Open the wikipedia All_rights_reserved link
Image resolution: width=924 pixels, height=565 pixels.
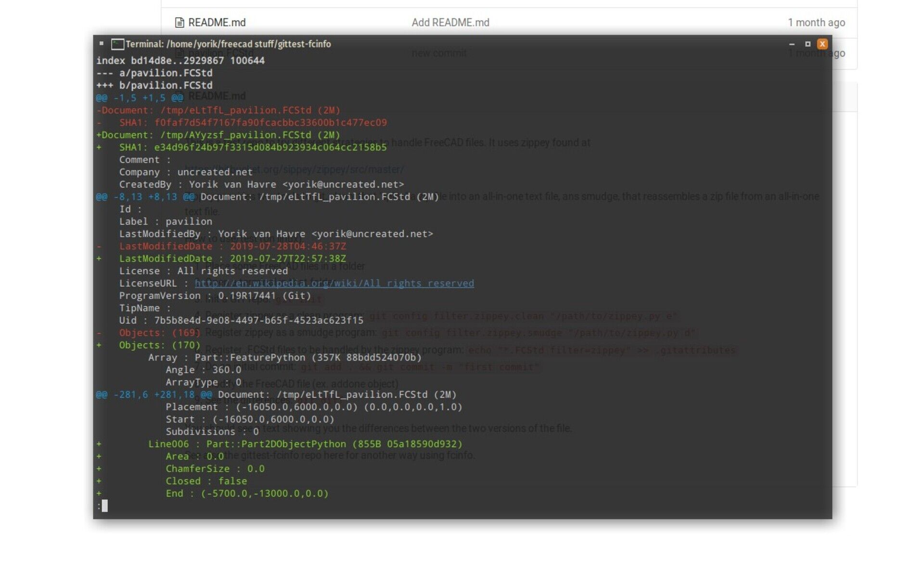[x=334, y=283]
